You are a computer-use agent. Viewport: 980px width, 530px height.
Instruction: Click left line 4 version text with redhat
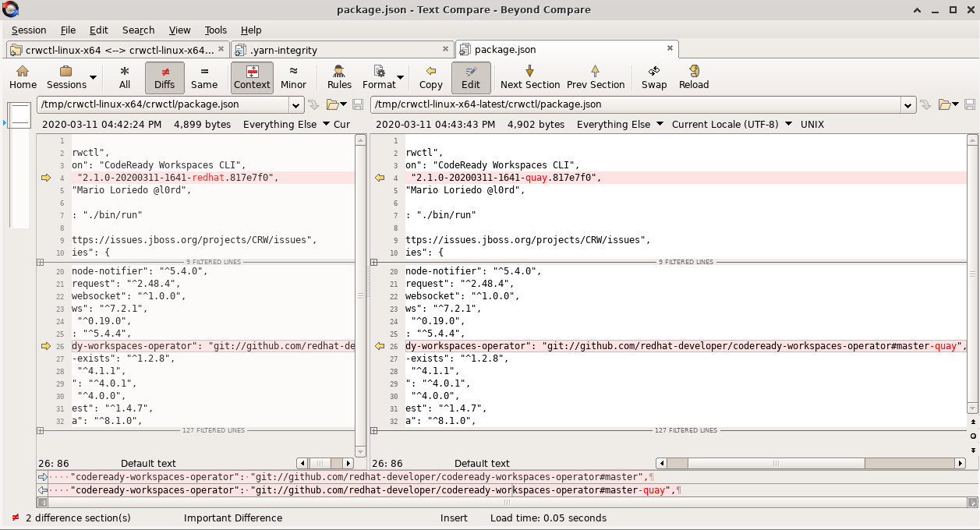pos(178,178)
